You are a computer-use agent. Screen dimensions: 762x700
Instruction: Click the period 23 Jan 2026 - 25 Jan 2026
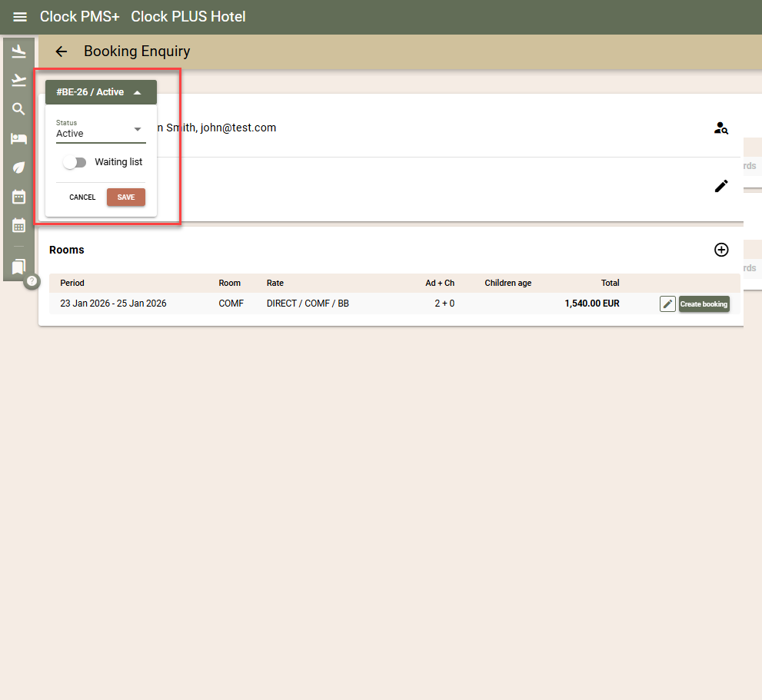(113, 304)
